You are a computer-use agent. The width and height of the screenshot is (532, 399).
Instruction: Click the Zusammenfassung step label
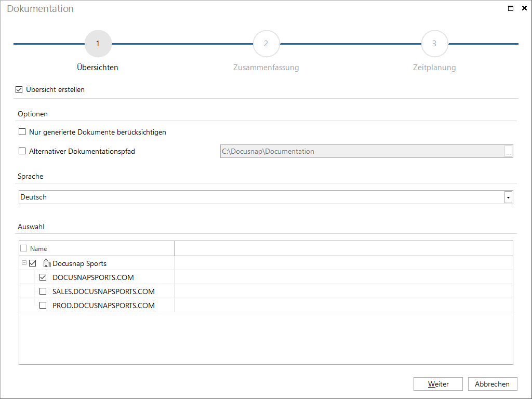[x=266, y=68]
